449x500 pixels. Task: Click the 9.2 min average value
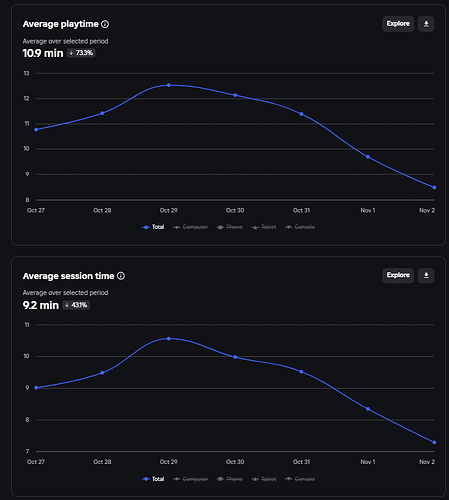click(x=41, y=305)
